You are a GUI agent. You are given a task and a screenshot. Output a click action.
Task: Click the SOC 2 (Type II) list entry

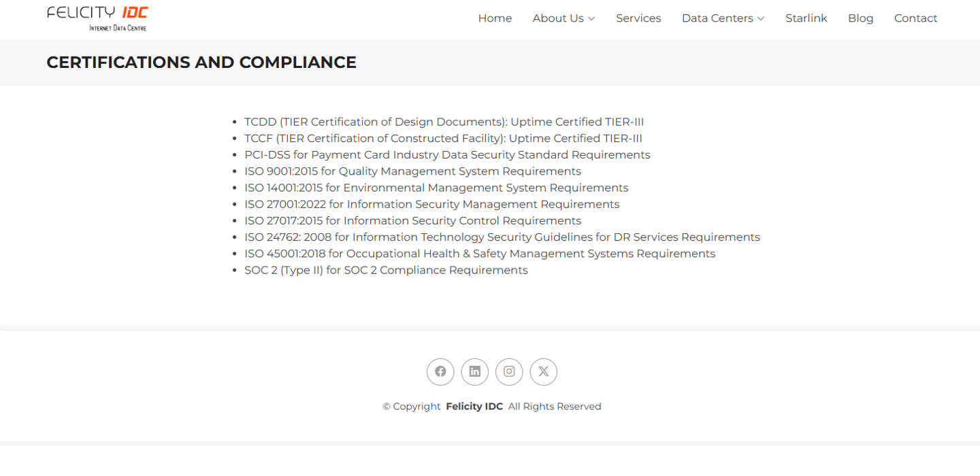(386, 271)
